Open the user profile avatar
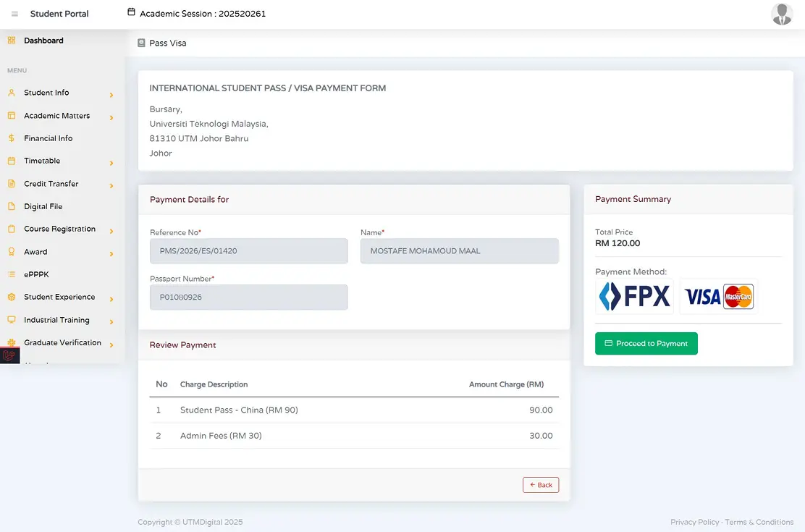Viewport: 805px width, 532px height. (x=781, y=14)
